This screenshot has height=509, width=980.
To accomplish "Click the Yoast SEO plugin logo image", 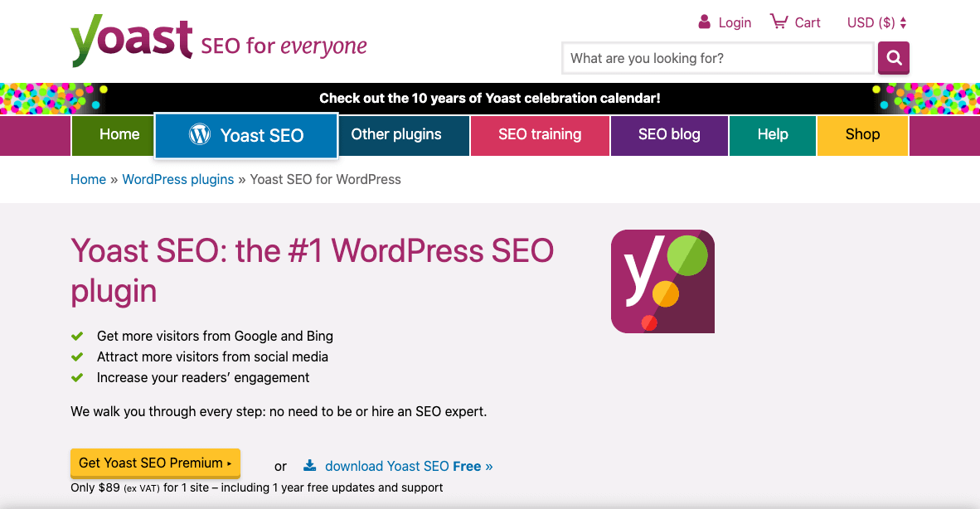I will pyautogui.click(x=662, y=282).
